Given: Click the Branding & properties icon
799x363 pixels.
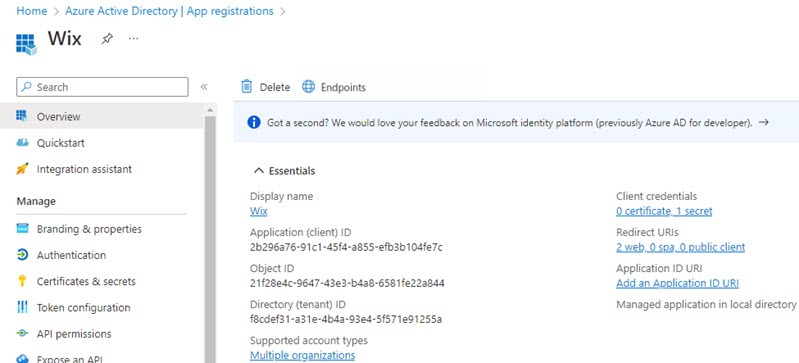Looking at the screenshot, I should click(22, 228).
